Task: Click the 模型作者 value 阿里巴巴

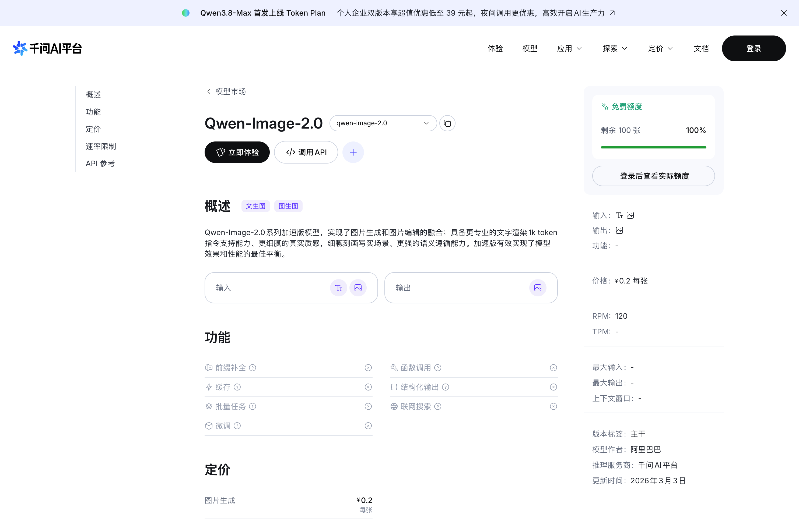Action: coord(646,449)
